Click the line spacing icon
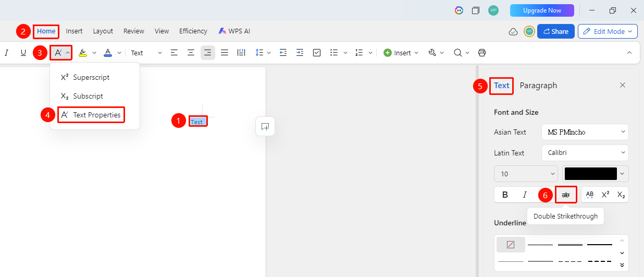The width and height of the screenshot is (644, 277). click(x=259, y=53)
